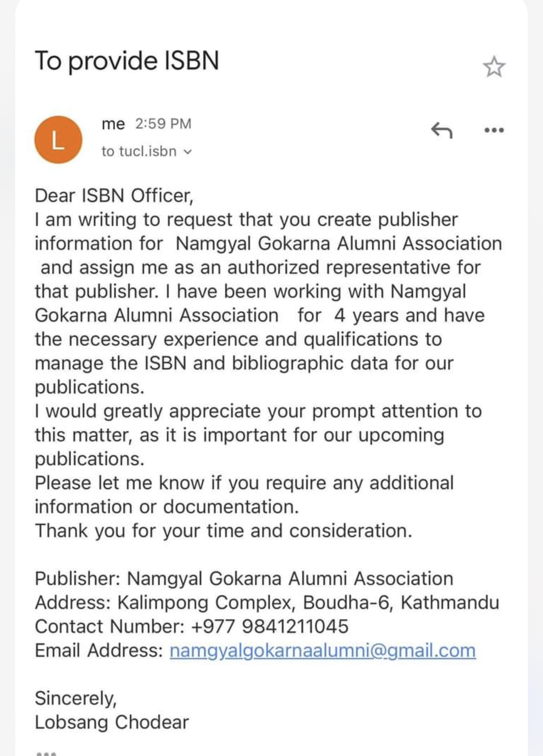Click the sender name 'me'
The width and height of the screenshot is (543, 756).
pos(113,124)
